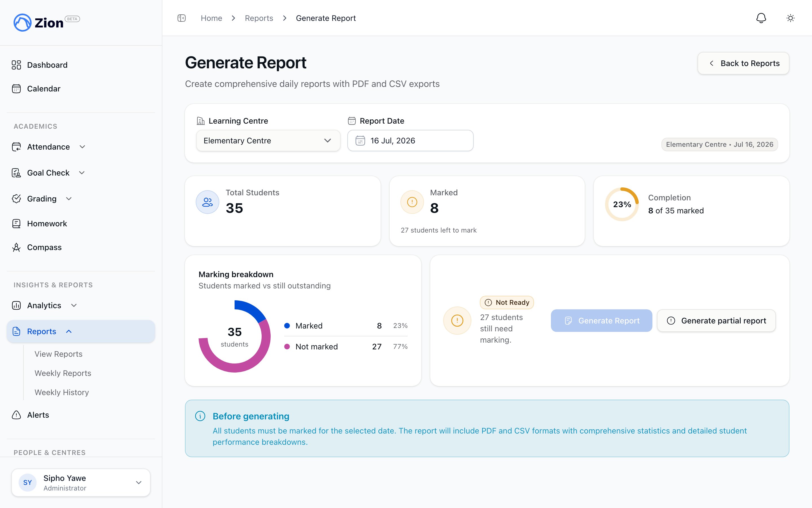Click the Marked card warning icon

[x=412, y=202]
